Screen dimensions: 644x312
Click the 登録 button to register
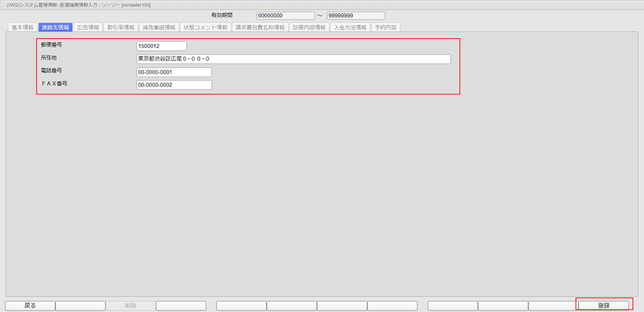[x=603, y=306]
